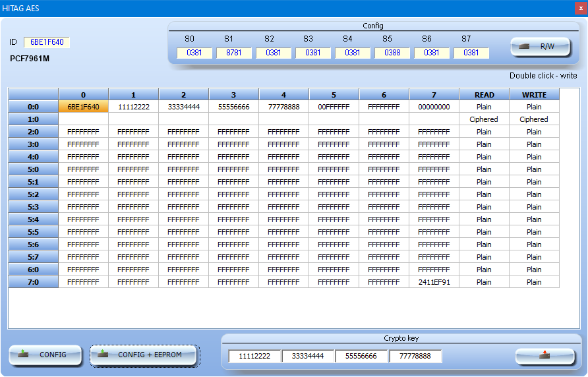588x377 pixels.
Task: Edit crypto key field 55556666
Action: click(x=361, y=356)
